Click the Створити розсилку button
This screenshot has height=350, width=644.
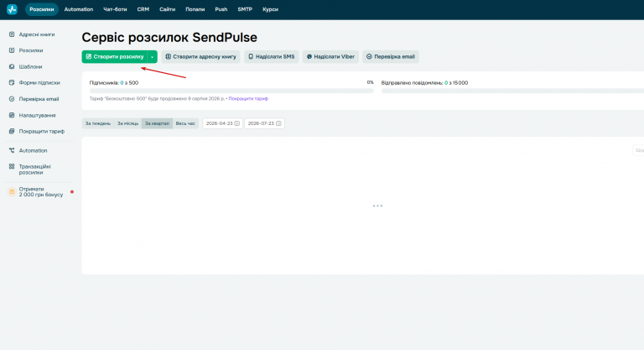point(115,57)
